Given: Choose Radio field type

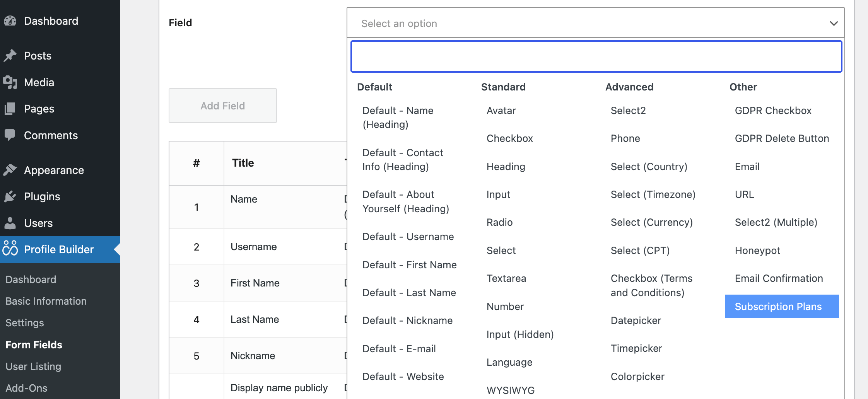Looking at the screenshot, I should point(500,222).
